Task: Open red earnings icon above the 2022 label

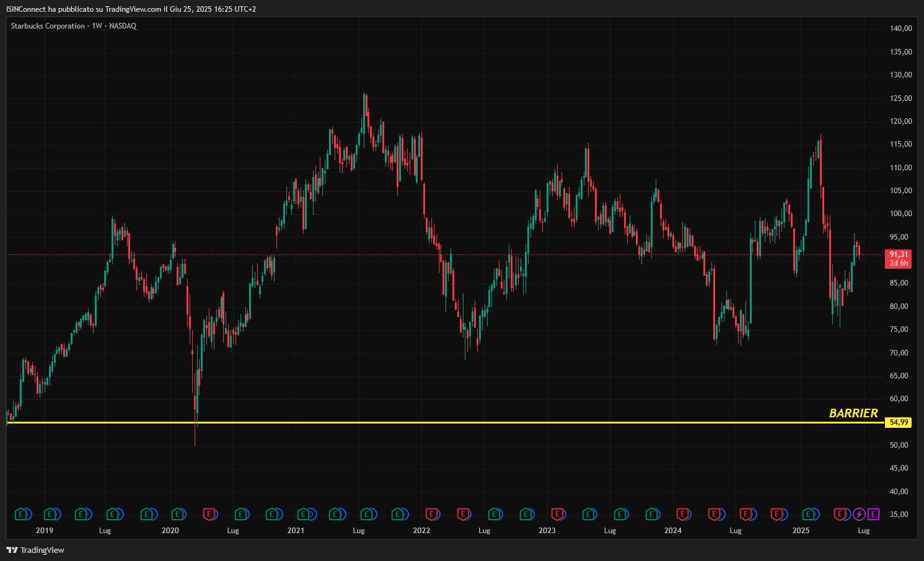Action: tap(431, 514)
